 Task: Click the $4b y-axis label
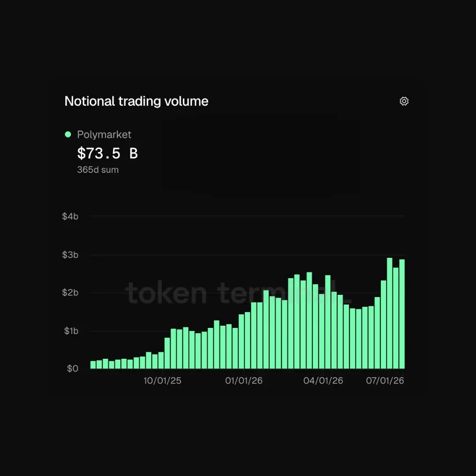pyautogui.click(x=70, y=216)
